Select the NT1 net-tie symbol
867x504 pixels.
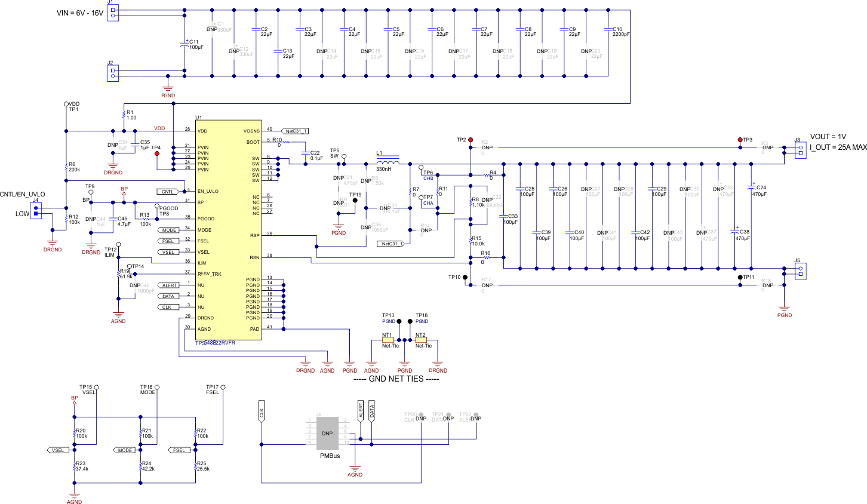(x=388, y=340)
